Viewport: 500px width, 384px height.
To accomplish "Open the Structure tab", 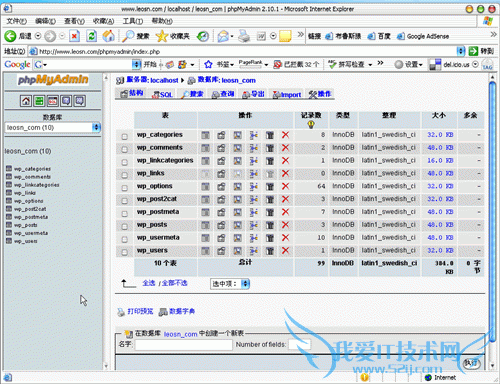I will pyautogui.click(x=132, y=94).
